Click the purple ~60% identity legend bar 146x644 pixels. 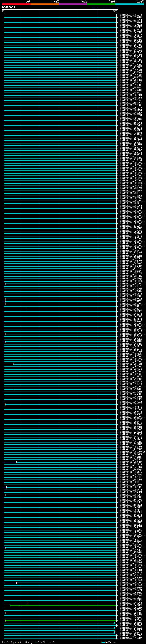pyautogui.click(x=73, y=4)
